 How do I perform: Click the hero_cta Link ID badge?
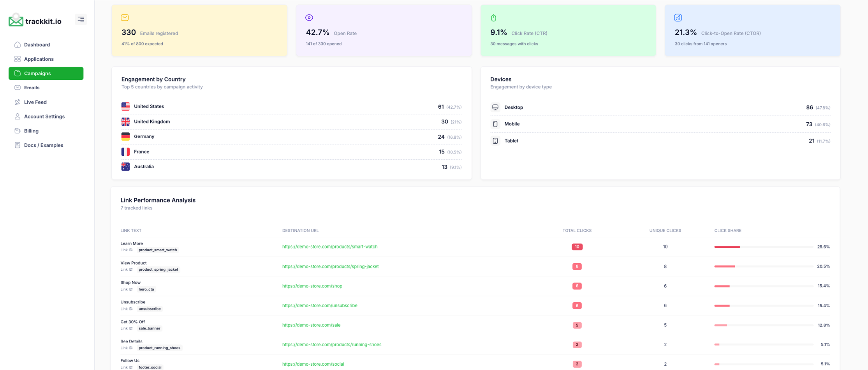point(146,289)
